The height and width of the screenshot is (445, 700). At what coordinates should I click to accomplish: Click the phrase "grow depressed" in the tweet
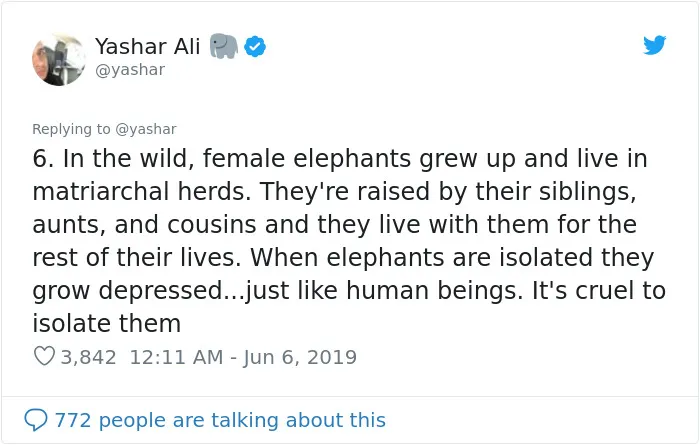pos(127,291)
